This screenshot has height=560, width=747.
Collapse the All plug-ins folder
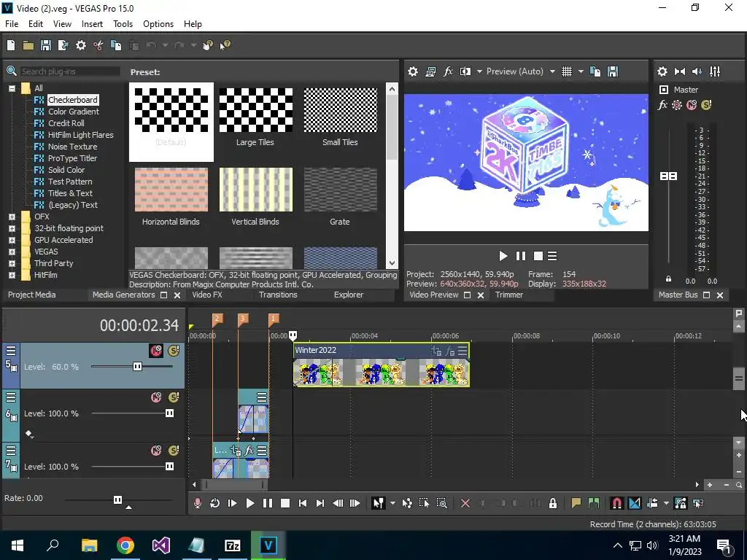12,88
